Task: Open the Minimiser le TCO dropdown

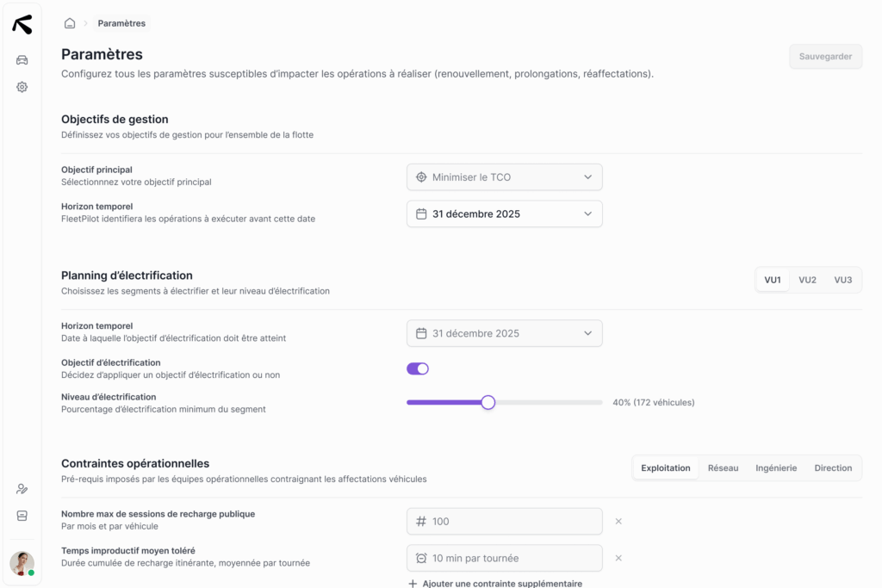Action: coord(504,177)
